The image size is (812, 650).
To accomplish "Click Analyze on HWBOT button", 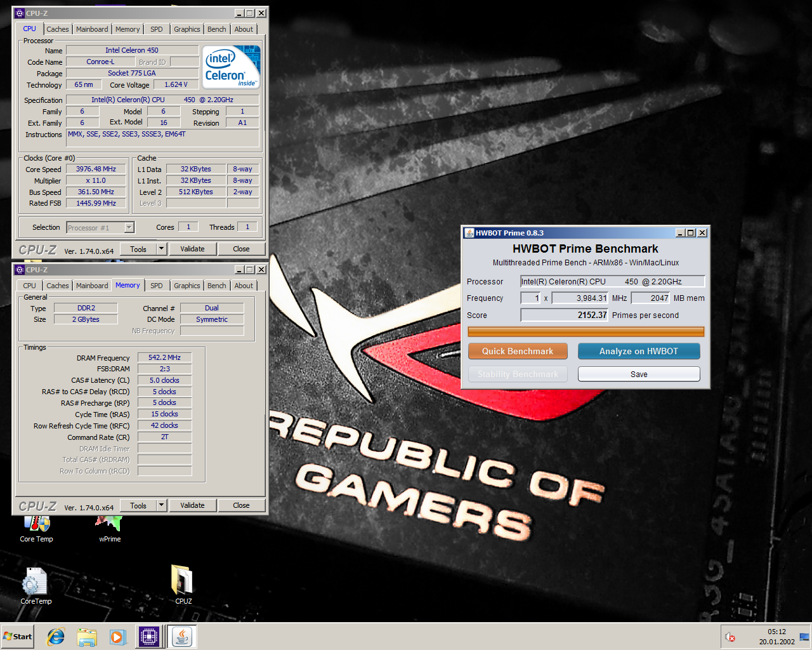I will pos(639,351).
